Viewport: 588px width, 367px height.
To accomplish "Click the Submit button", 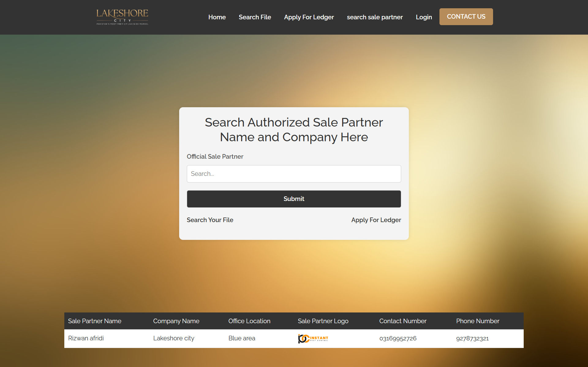I will (294, 199).
